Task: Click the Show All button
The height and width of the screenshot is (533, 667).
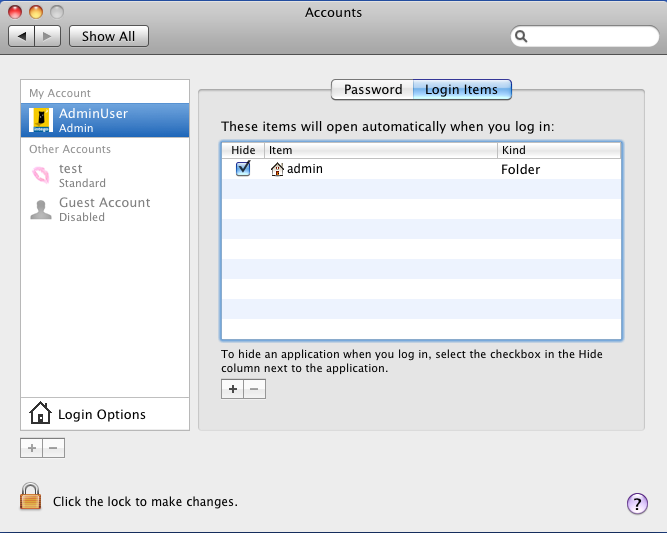Action: (x=108, y=36)
